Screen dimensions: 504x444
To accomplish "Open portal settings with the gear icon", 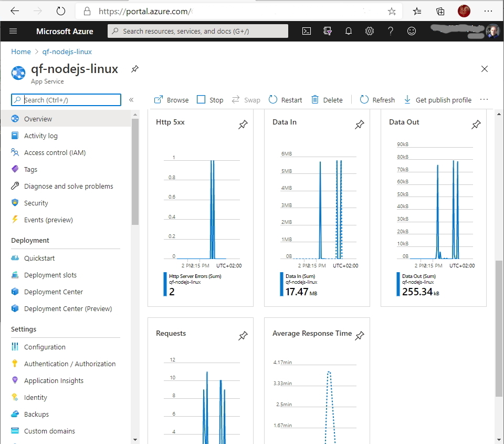I will point(370,31).
